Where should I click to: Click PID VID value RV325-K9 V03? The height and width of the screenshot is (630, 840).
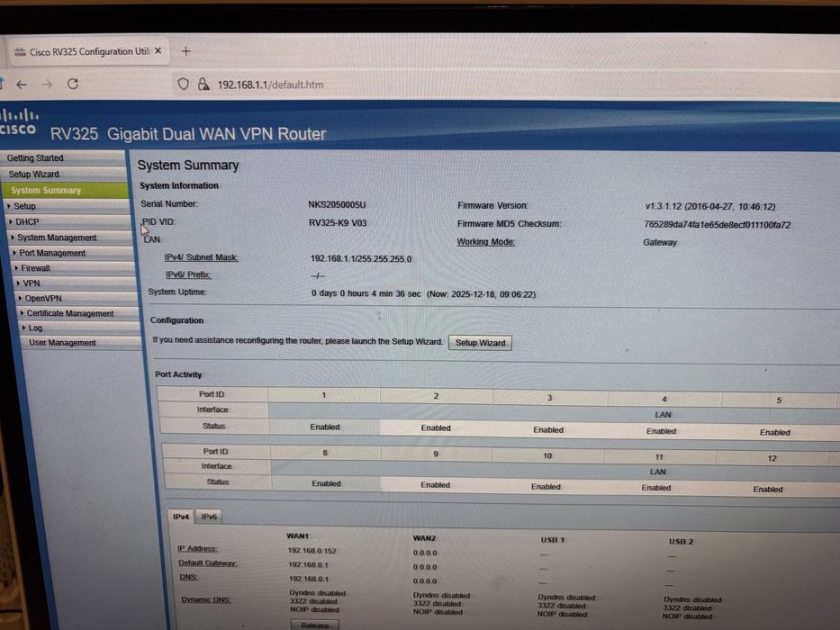coord(338,223)
